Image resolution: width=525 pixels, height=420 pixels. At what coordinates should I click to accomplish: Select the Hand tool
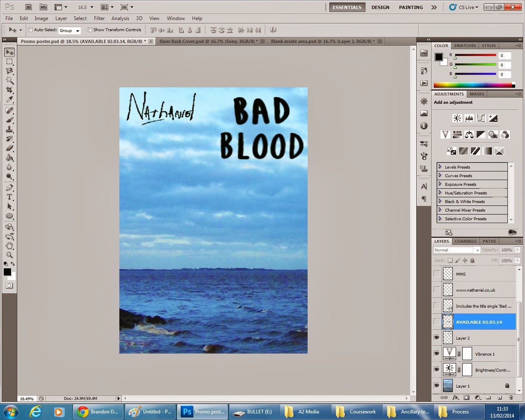[9, 246]
